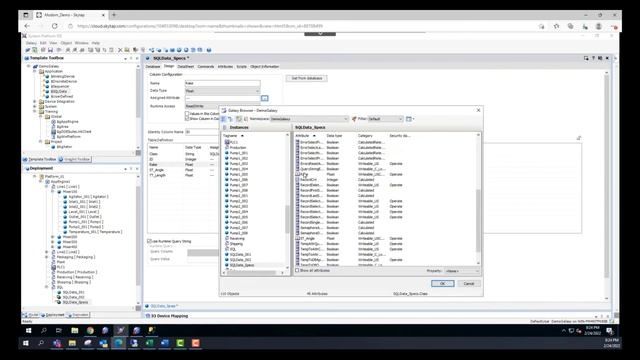This screenshot has width=640, height=360.
Task: Click the host Windows Start button
Action: click(26, 343)
